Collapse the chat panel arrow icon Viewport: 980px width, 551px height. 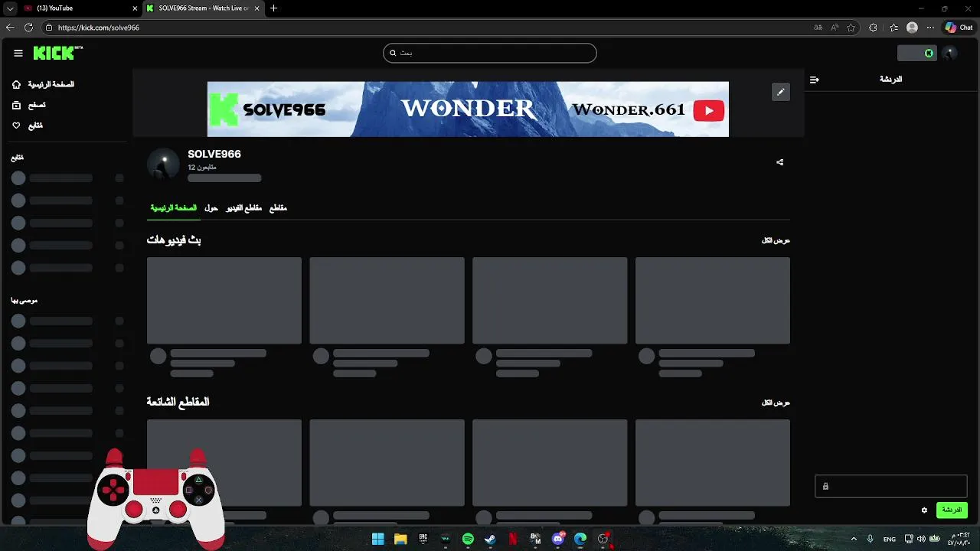815,80
